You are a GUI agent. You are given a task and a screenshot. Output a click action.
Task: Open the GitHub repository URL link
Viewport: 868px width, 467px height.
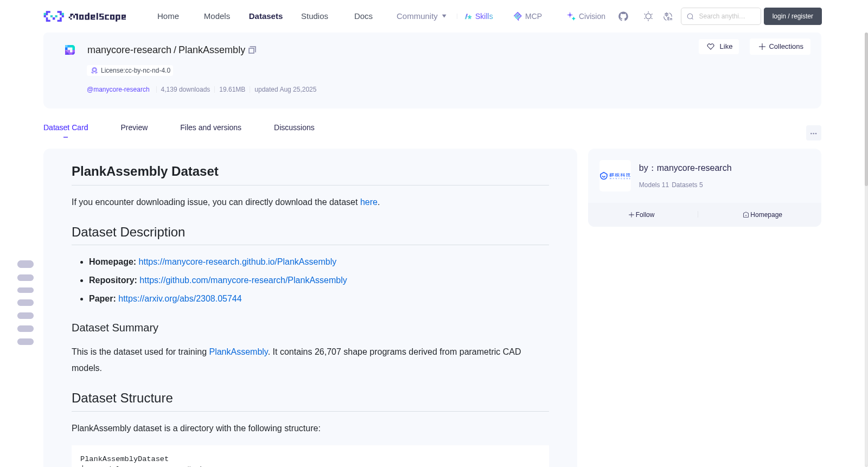click(x=243, y=280)
